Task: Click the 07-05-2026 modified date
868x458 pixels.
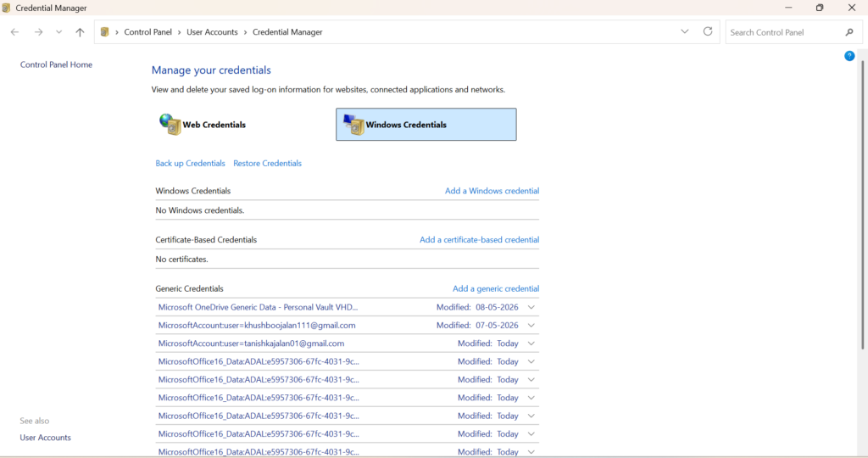Action: click(x=497, y=325)
